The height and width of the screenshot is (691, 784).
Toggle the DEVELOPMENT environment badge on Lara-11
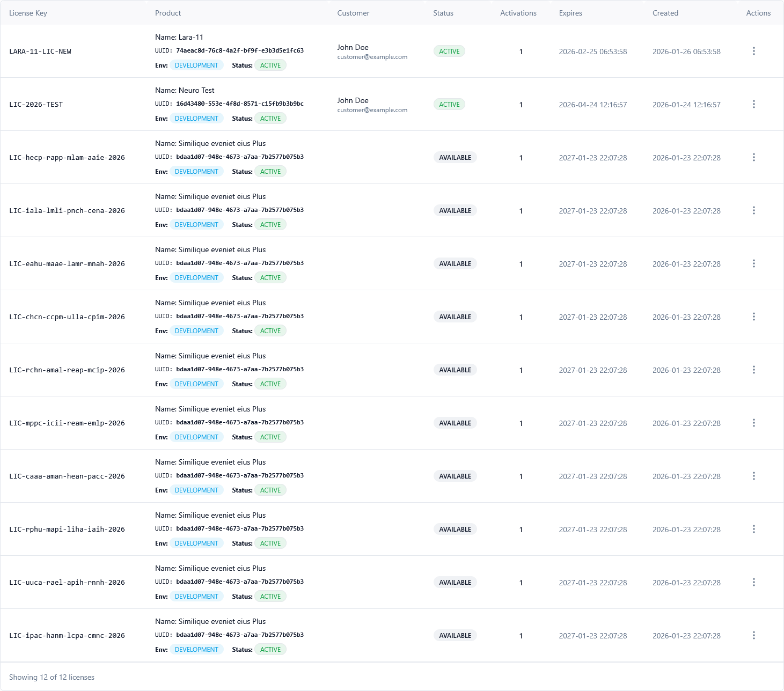coord(196,65)
